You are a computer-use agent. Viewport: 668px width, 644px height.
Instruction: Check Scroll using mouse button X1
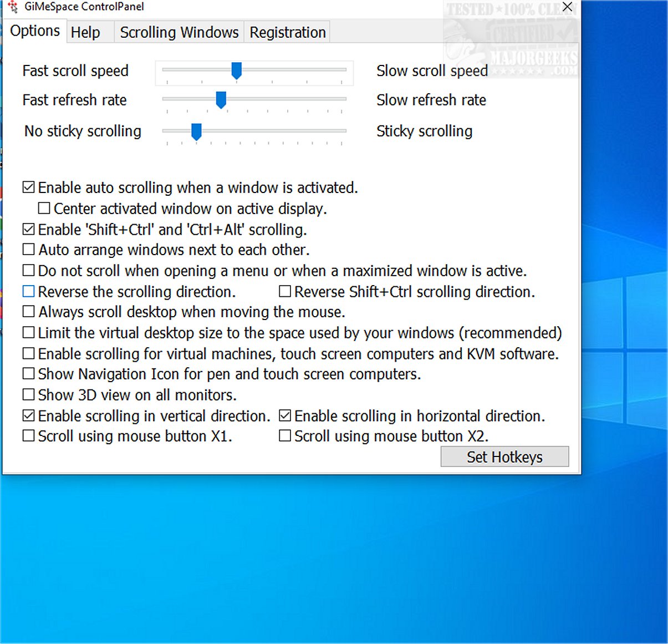pyautogui.click(x=28, y=435)
